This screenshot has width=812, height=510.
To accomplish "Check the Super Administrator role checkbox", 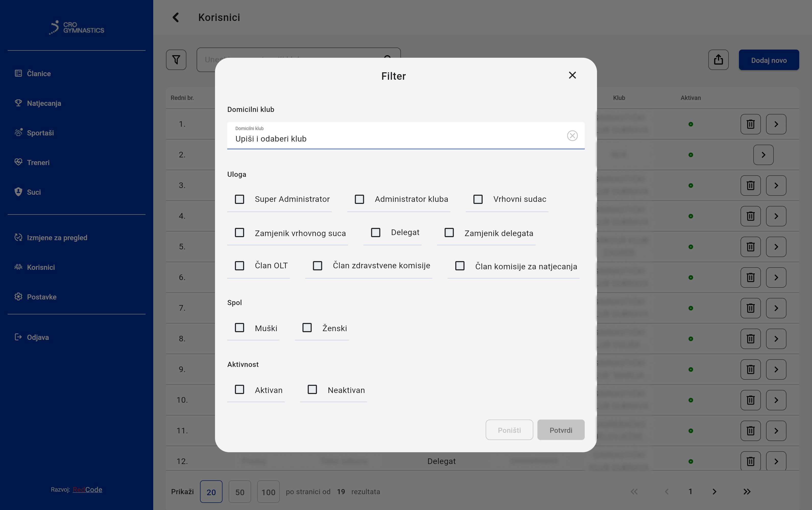I will (x=239, y=199).
